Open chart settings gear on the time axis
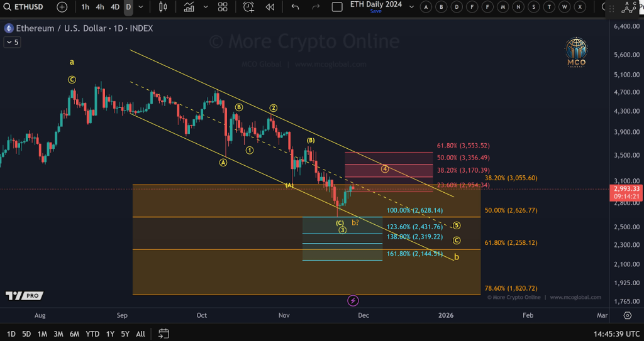The image size is (644, 341). [628, 315]
